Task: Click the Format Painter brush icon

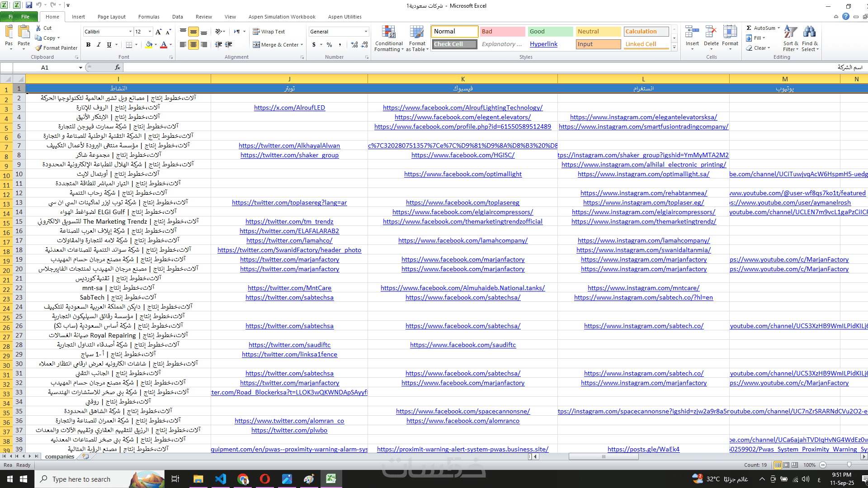Action: tap(39, 48)
